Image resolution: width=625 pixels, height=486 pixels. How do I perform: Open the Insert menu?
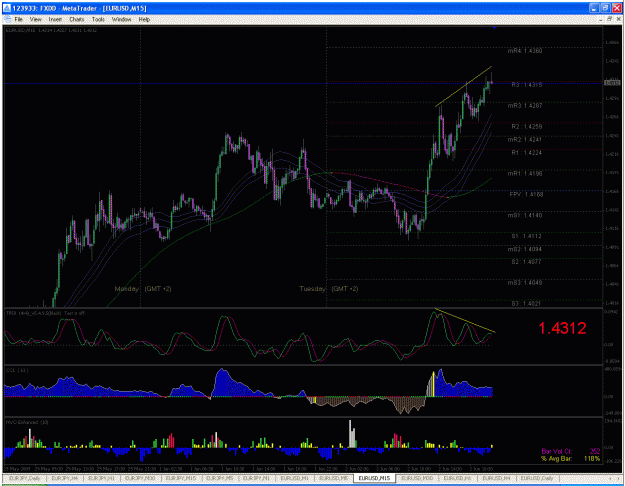tap(55, 19)
